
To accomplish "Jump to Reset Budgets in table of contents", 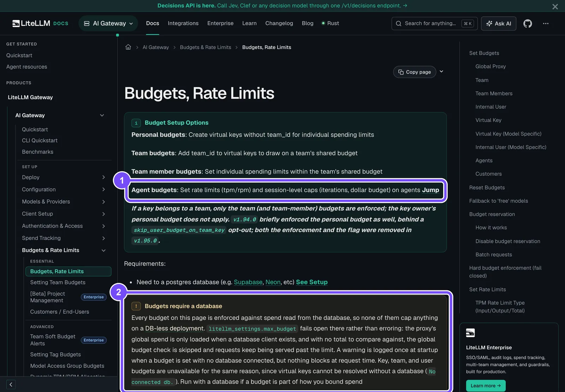I will point(487,187).
